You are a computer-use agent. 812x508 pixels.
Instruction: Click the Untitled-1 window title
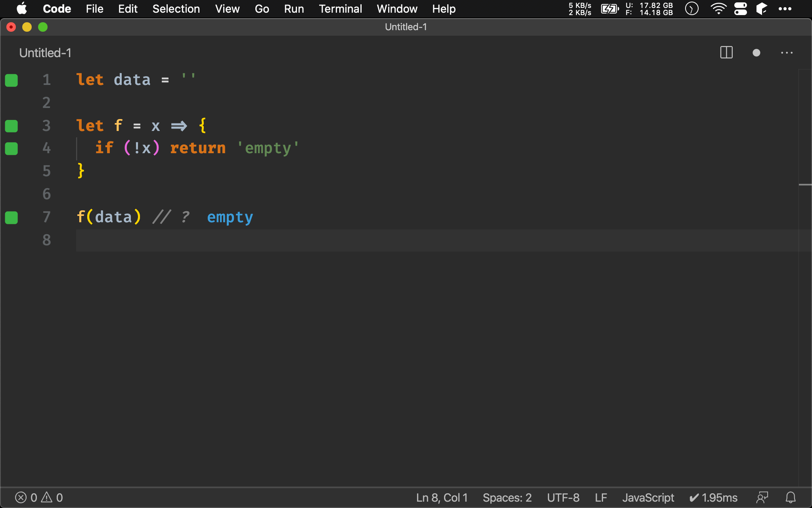click(x=406, y=27)
